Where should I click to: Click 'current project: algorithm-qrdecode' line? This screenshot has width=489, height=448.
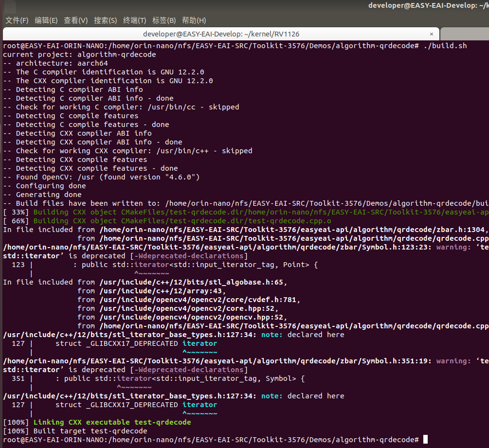pos(79,54)
